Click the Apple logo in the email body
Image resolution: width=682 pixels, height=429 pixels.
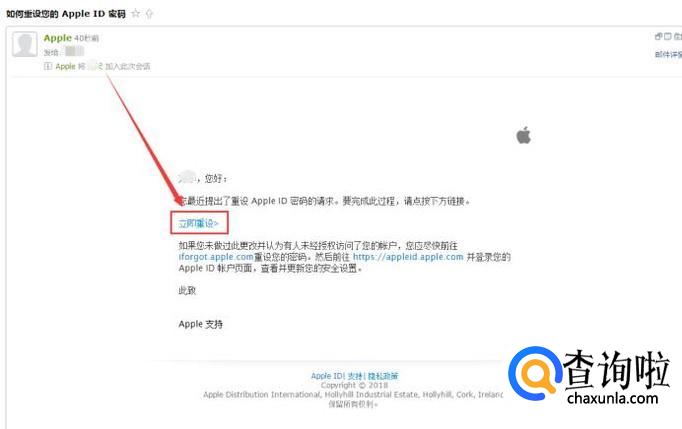click(523, 135)
